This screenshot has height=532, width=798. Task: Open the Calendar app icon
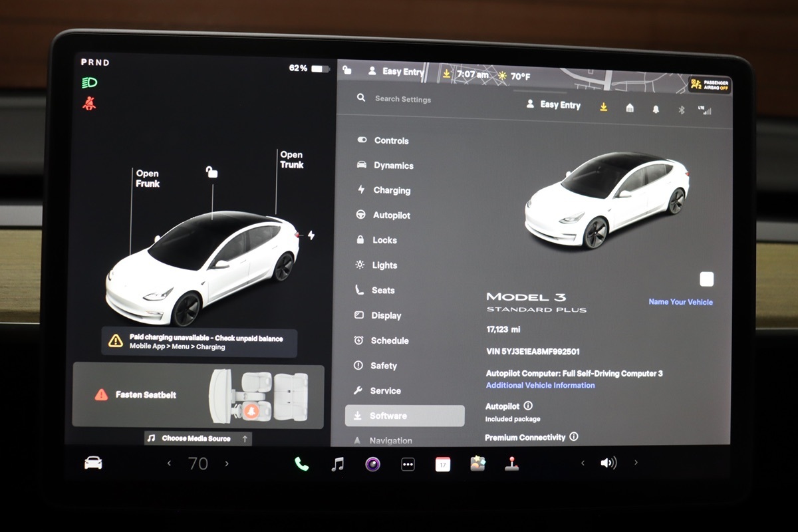point(443,463)
